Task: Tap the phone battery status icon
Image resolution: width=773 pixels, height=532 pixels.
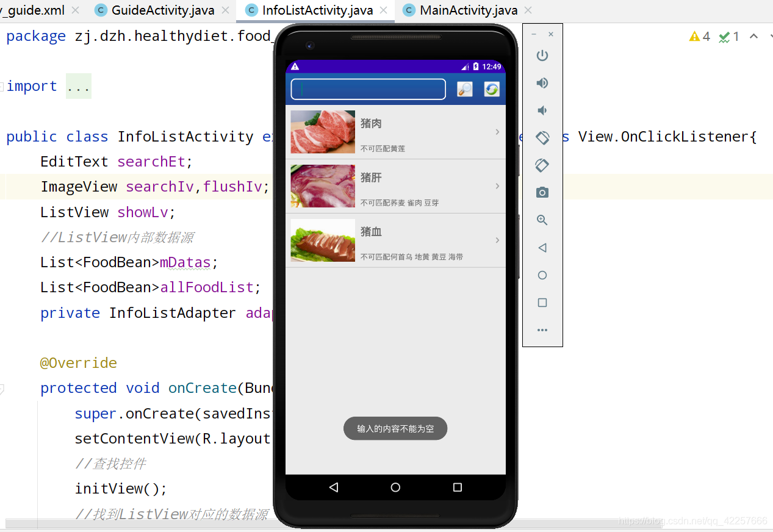Action: pyautogui.click(x=476, y=66)
